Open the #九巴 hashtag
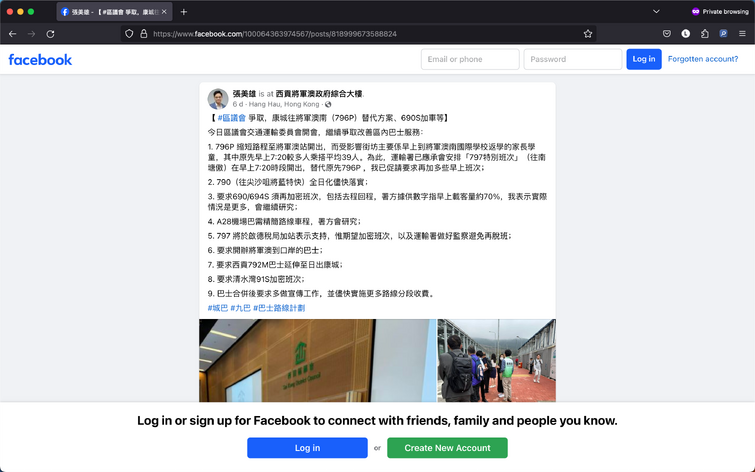 [240, 308]
